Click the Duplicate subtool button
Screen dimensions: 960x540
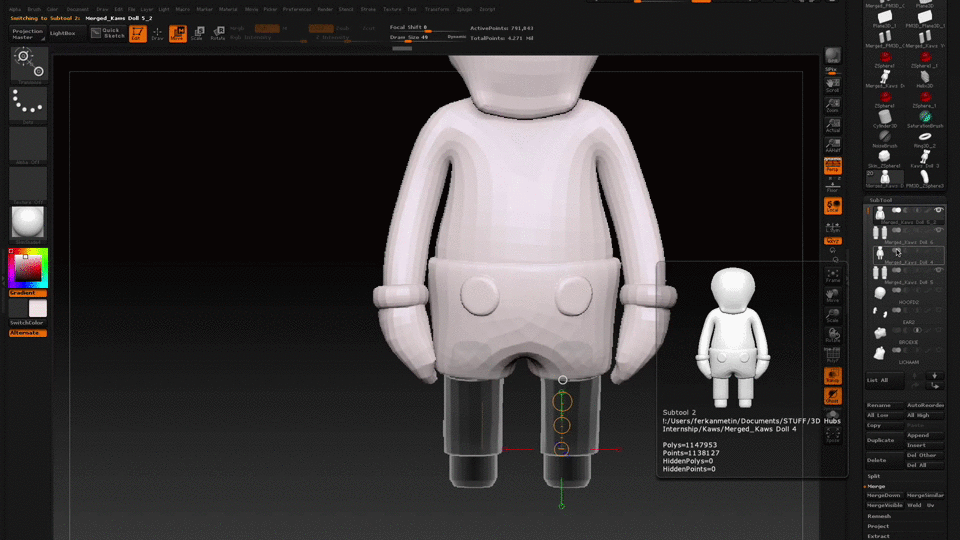(x=884, y=440)
